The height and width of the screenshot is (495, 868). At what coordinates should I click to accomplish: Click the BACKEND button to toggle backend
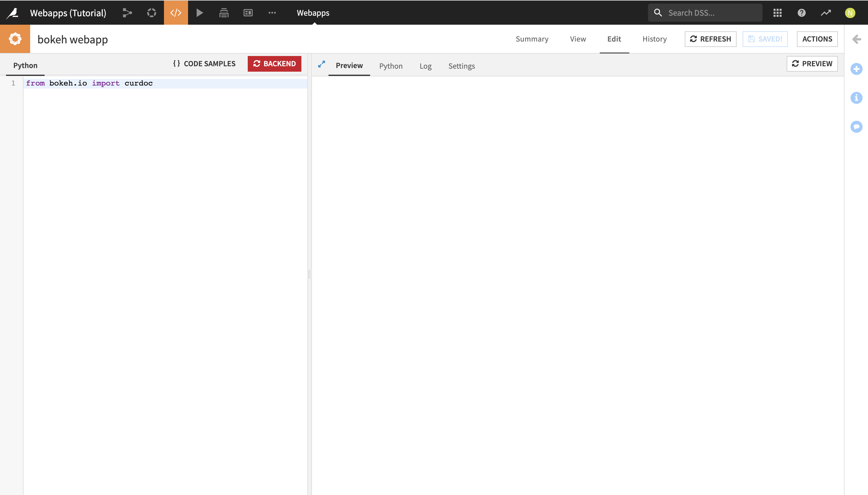point(274,64)
